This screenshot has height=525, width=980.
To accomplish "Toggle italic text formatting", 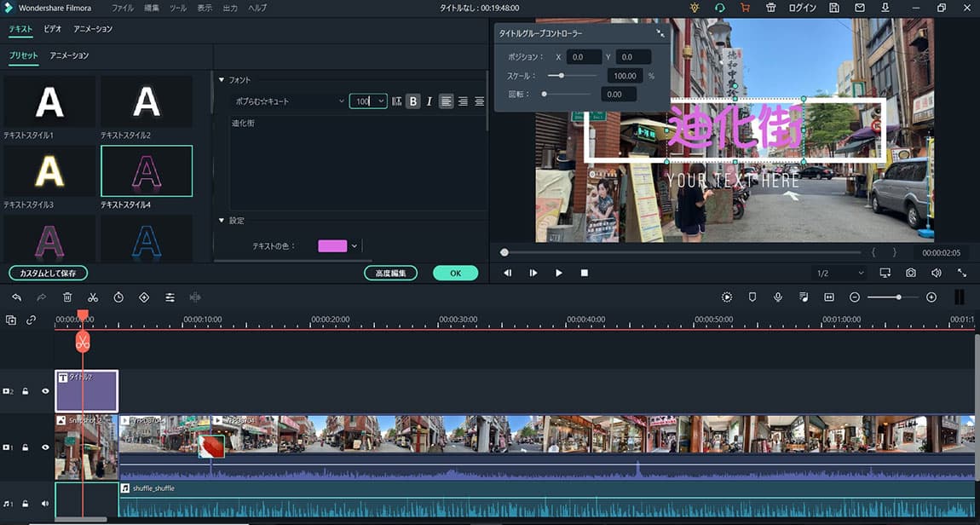I will pos(429,101).
